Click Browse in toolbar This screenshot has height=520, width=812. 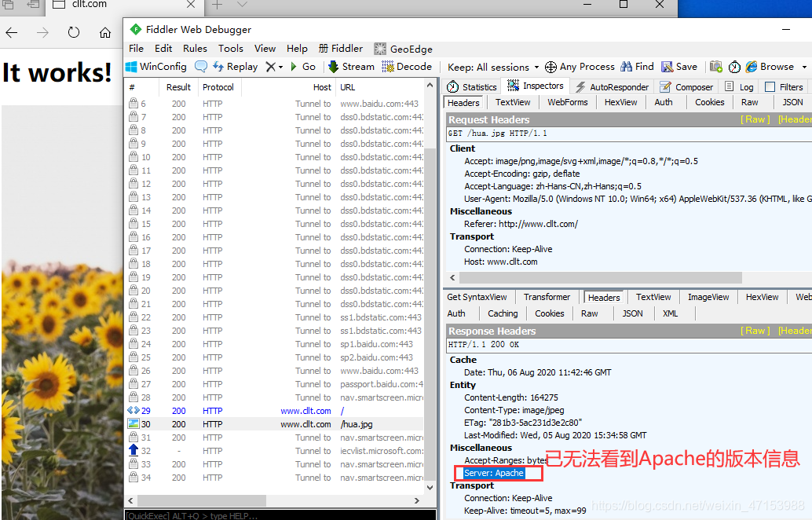[770, 67]
